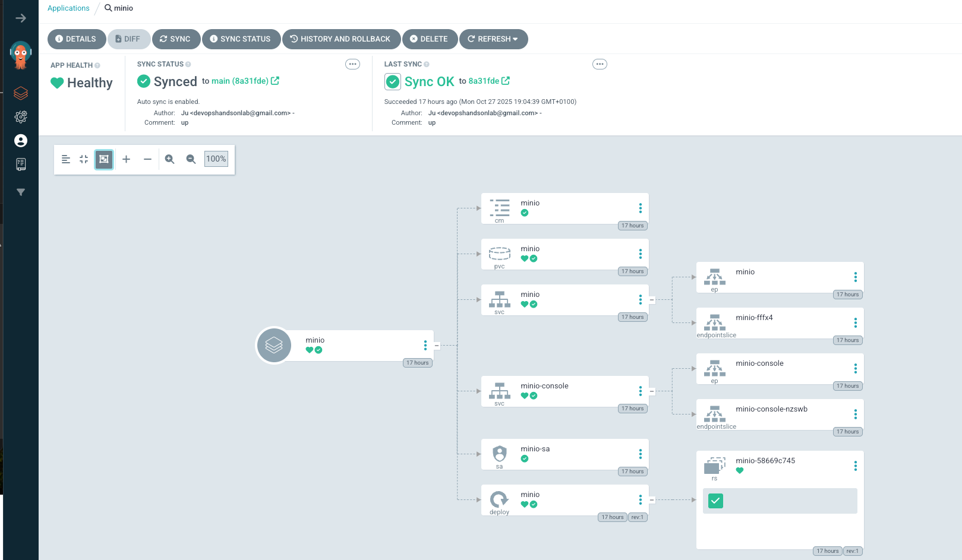Screen dimensions: 962x560
Task: Click the filter funnel icon in sidebar
Action: [21, 192]
